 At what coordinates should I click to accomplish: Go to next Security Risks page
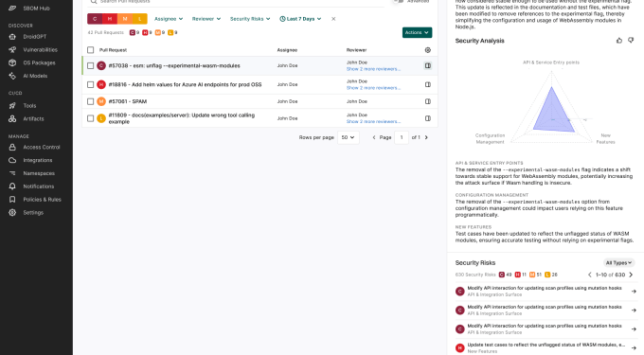631,275
